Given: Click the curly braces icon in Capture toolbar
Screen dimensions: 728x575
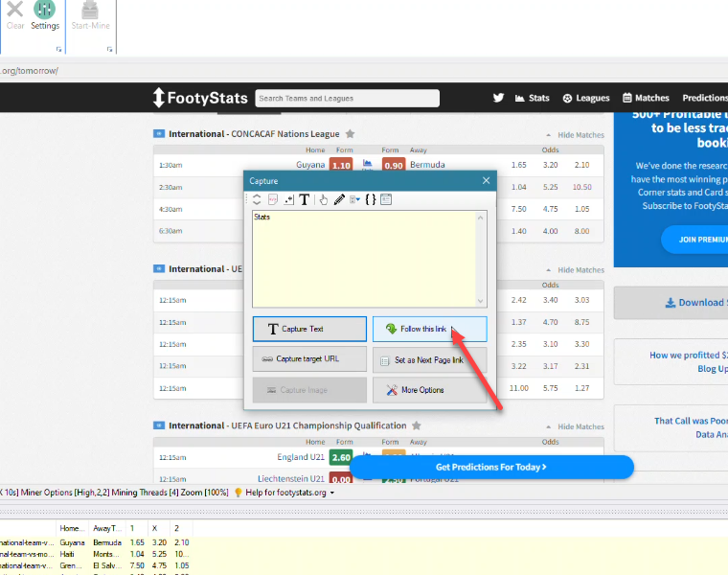Looking at the screenshot, I should (x=370, y=200).
